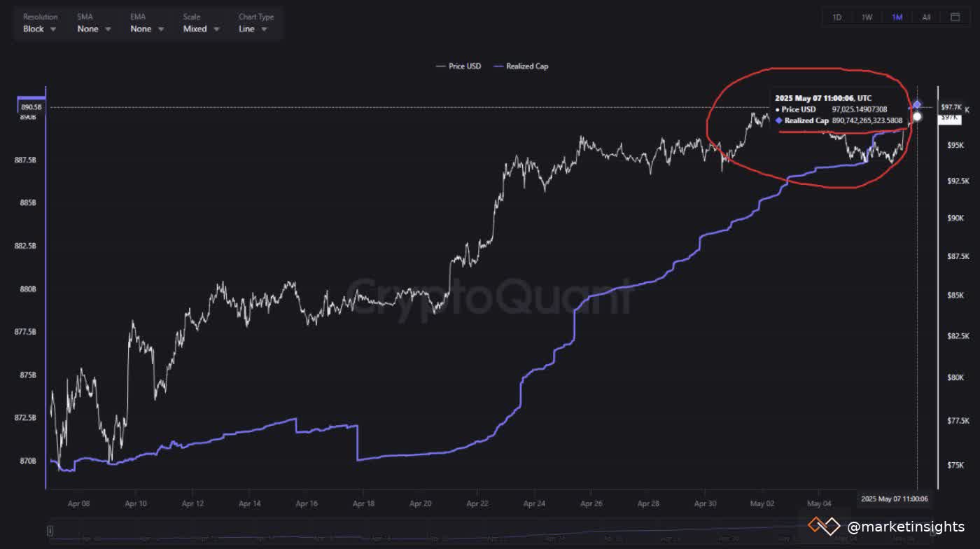Click the Price USD dot inside the tooltip
Image resolution: width=980 pixels, height=549 pixels.
point(778,109)
